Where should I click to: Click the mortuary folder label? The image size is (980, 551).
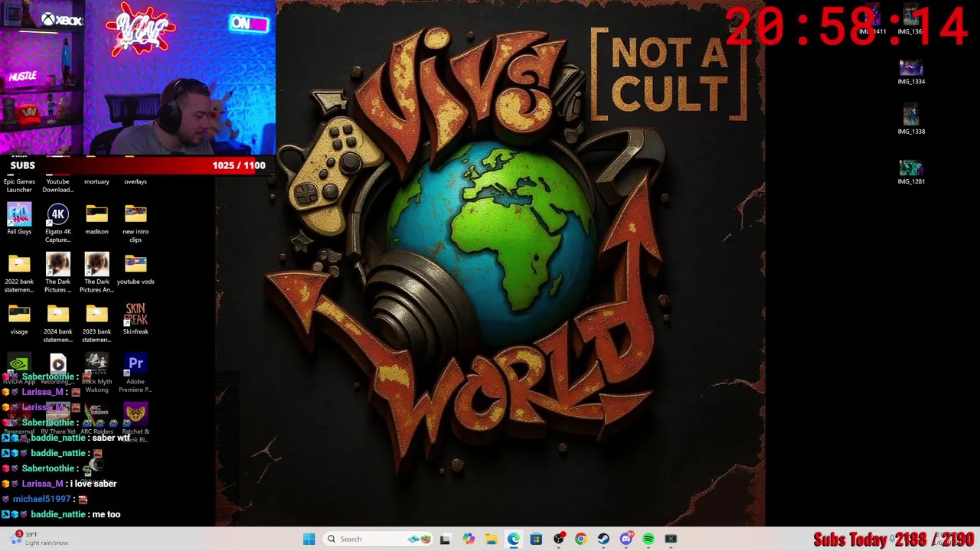tap(96, 181)
